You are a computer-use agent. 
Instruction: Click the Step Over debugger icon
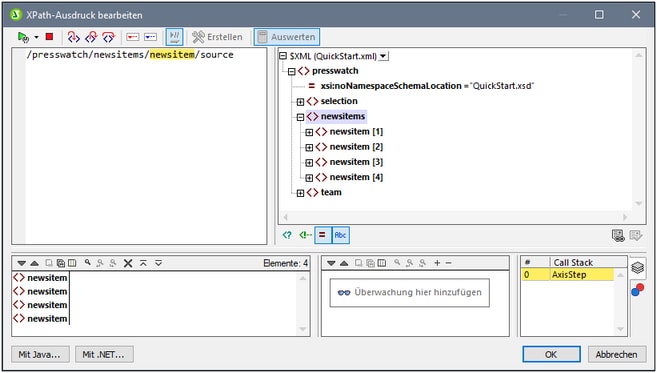click(109, 37)
